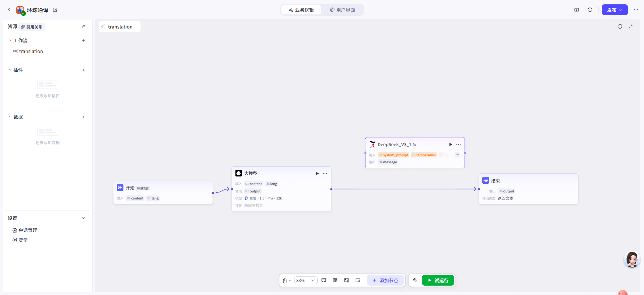Click lang input in 开始 node

[153, 198]
